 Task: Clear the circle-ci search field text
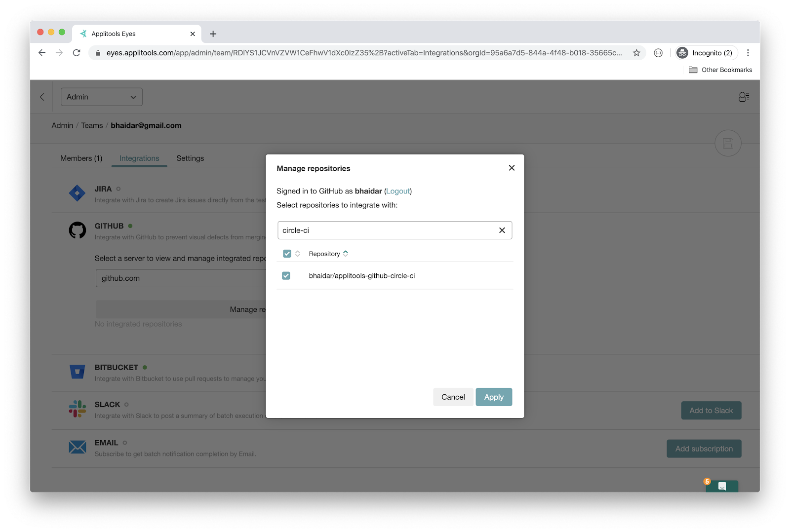point(502,230)
